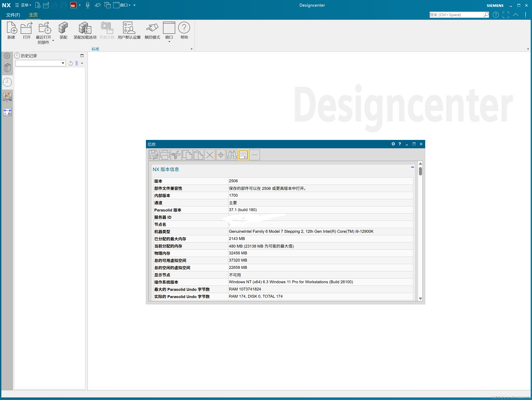
Task: Click the microphone icon in title bar
Action: pos(88,5)
